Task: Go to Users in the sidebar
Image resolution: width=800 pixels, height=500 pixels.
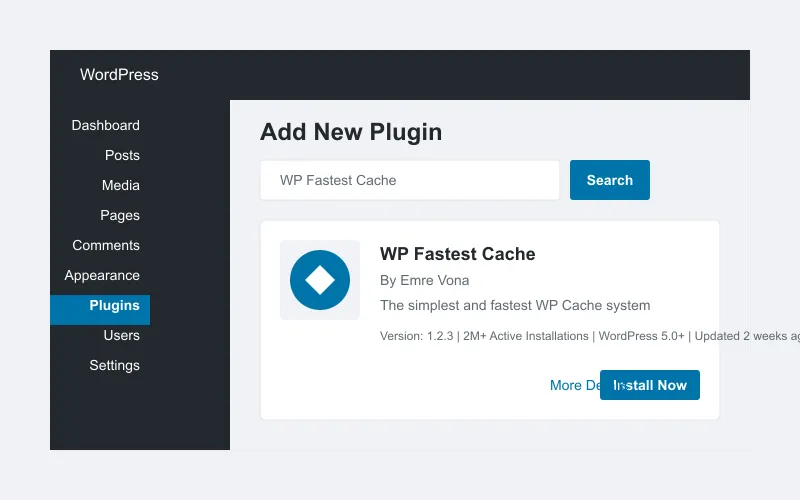Action: [121, 335]
